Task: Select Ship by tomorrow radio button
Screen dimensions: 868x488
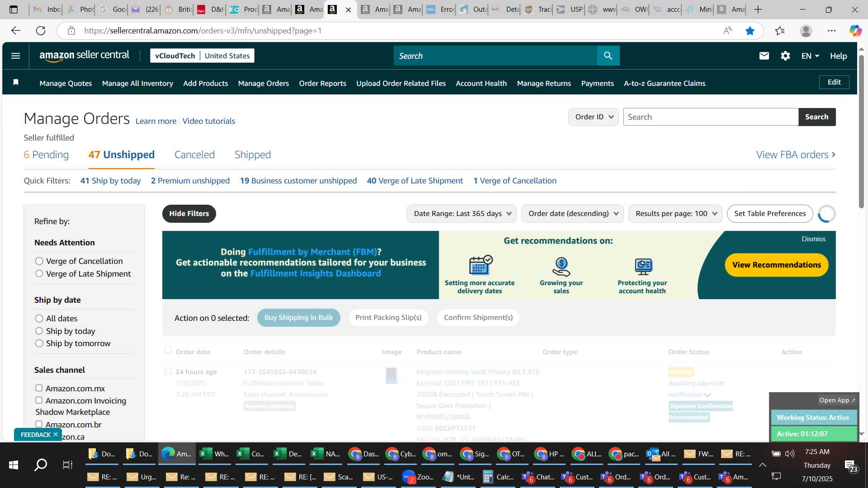Action: click(39, 343)
